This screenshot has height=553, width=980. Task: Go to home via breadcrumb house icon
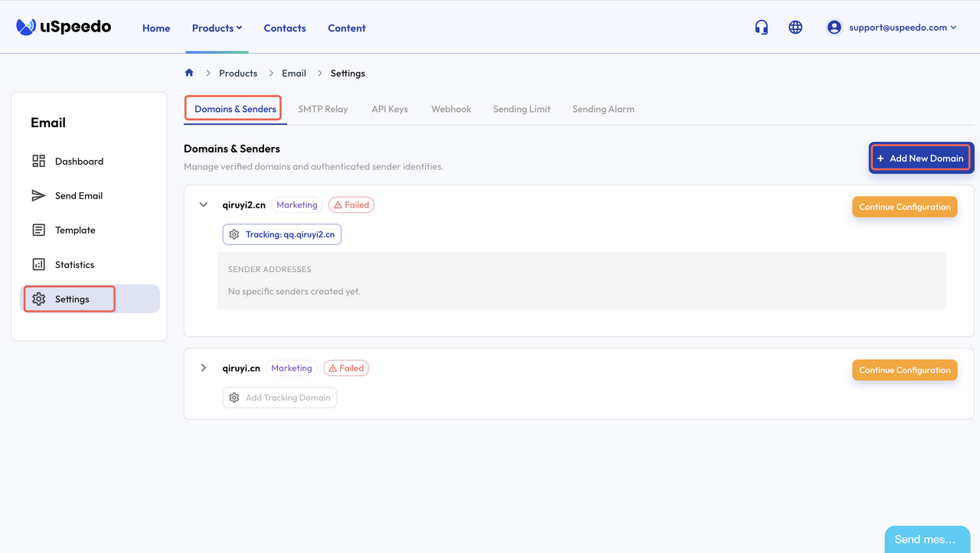coord(189,73)
